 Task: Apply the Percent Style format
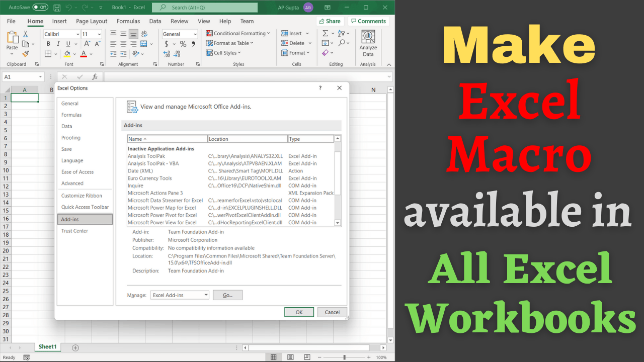(183, 44)
